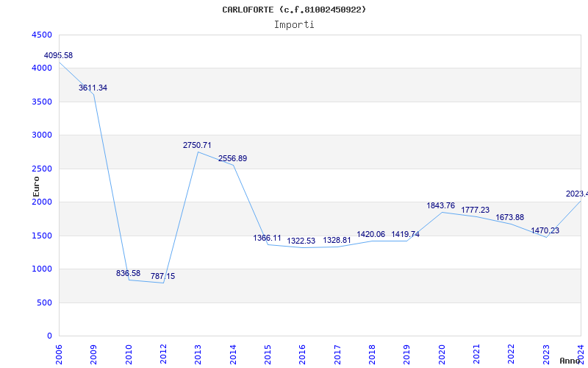The image size is (588, 368).
Task: Click y-axis tick 0
Action: [x=50, y=336]
